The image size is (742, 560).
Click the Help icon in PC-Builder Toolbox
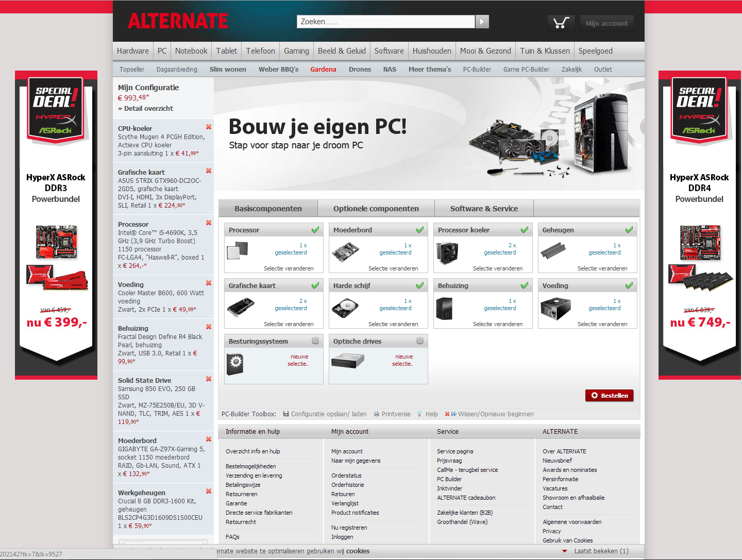419,414
